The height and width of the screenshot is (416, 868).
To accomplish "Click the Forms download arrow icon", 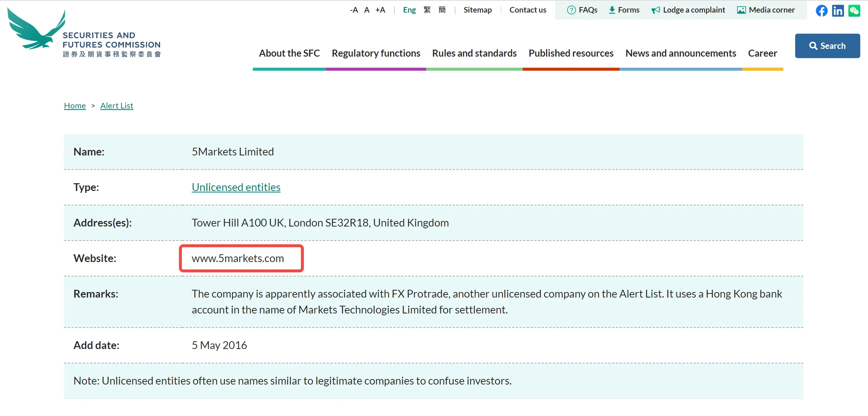I will [x=612, y=10].
